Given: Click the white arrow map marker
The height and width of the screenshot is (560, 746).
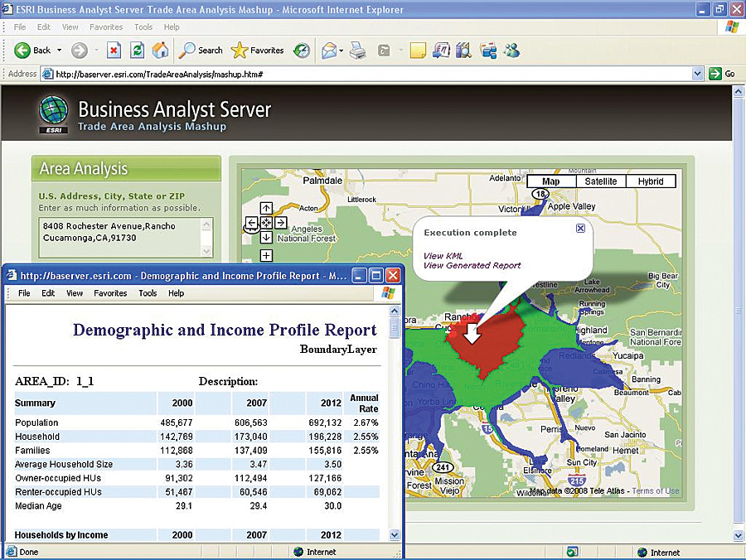Looking at the screenshot, I should (472, 333).
